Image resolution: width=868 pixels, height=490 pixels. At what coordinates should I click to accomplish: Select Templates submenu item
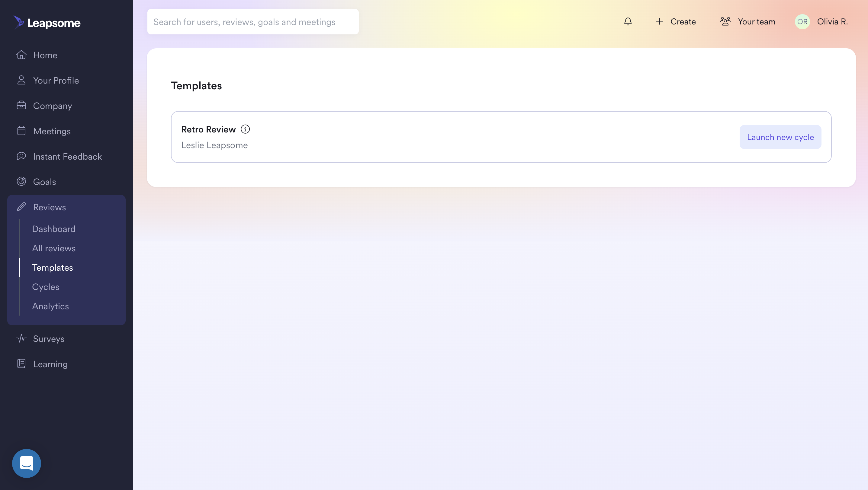click(52, 268)
